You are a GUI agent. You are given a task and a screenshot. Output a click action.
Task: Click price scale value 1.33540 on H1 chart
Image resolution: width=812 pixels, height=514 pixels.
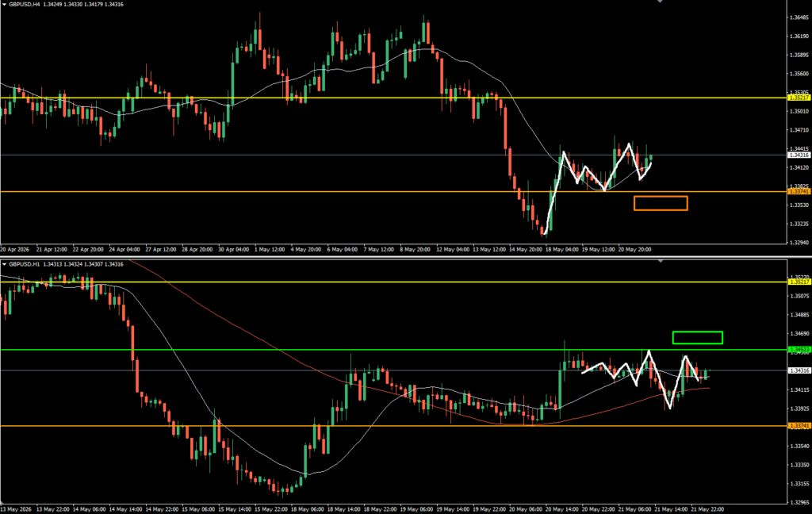click(799, 446)
